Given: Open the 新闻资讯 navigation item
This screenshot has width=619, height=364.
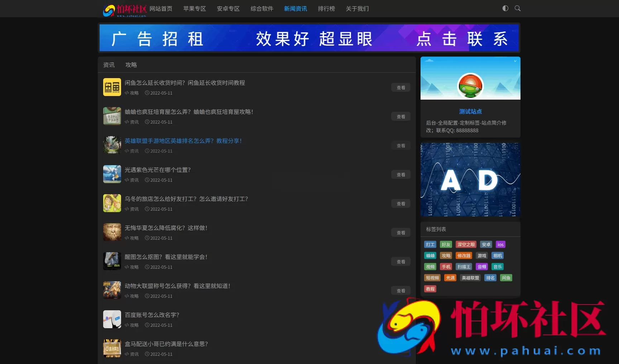Looking at the screenshot, I should click(296, 9).
